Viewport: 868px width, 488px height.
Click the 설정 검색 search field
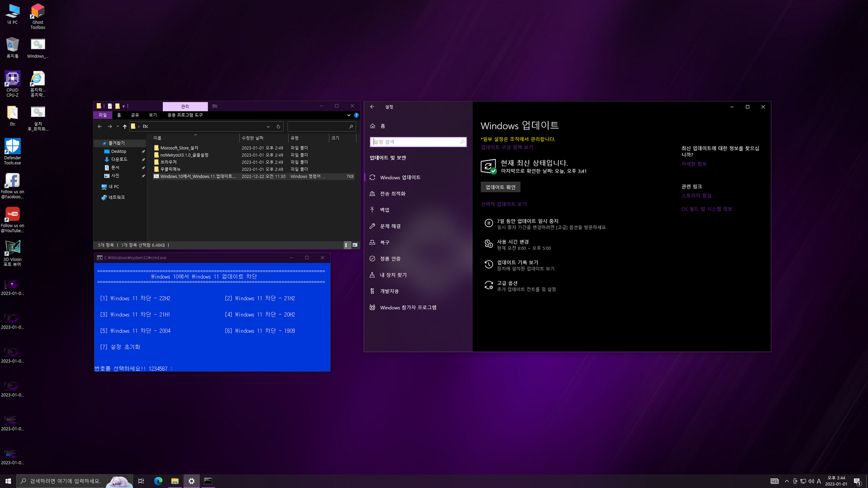pyautogui.click(x=418, y=142)
